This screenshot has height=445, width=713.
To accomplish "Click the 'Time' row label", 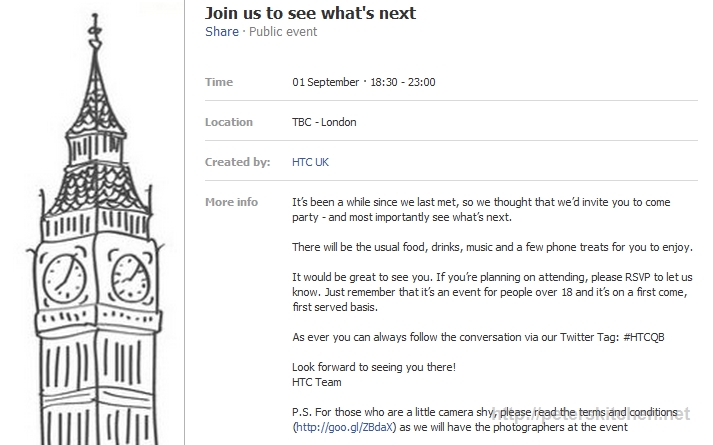I will click(x=219, y=82).
